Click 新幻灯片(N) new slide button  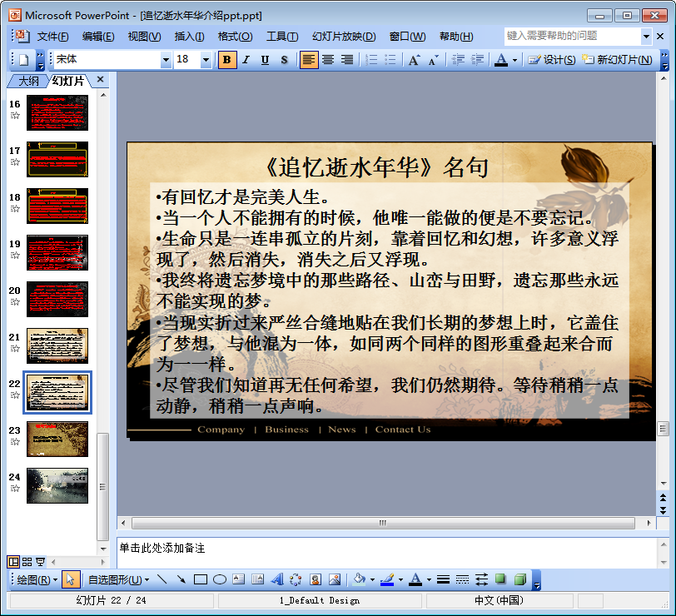(x=617, y=59)
